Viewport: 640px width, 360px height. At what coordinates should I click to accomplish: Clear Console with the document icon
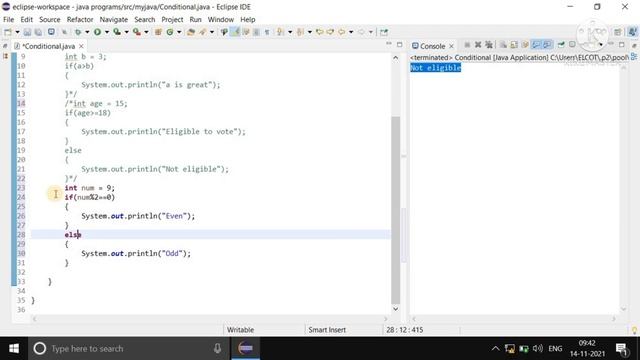pyautogui.click(x=503, y=45)
